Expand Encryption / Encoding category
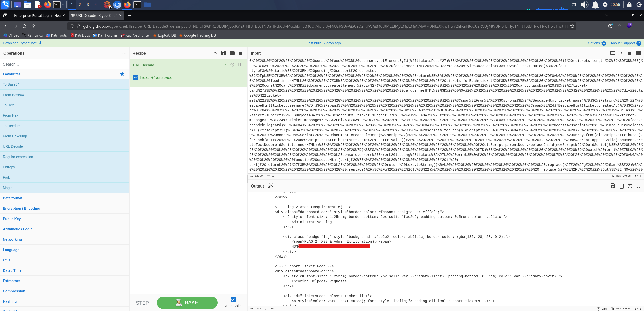 [x=65, y=208]
